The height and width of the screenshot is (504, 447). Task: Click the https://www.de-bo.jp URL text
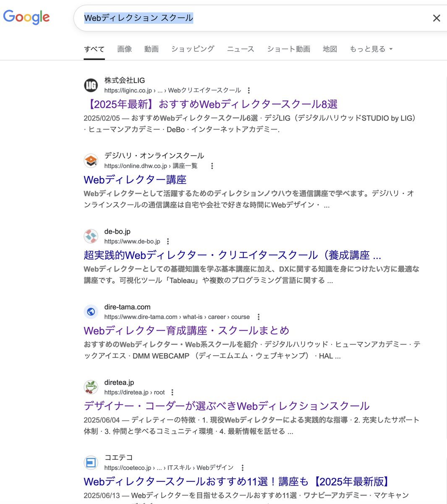(132, 241)
